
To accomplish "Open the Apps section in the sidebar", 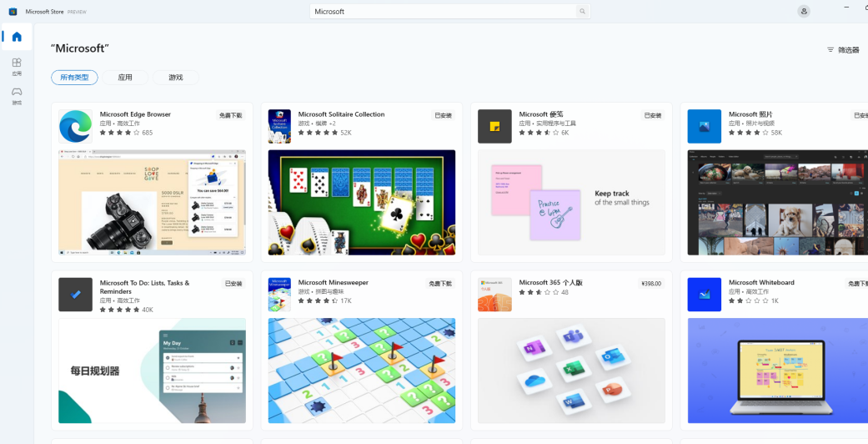I will point(17,67).
